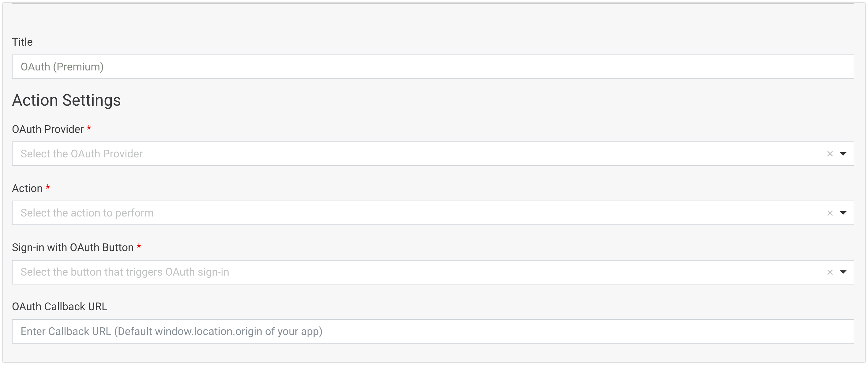Image resolution: width=868 pixels, height=365 pixels.
Task: Clear the Sign-in with OAuth Button selection
Action: click(x=829, y=272)
